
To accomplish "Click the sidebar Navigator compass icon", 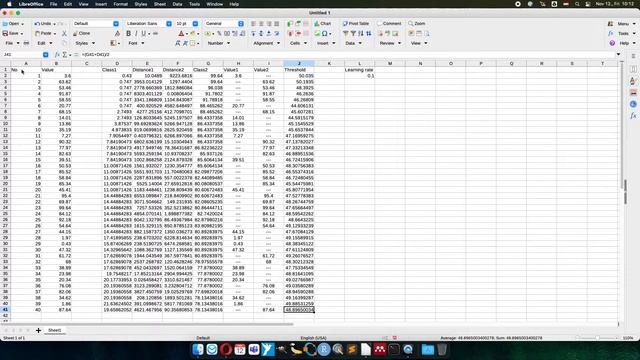I will click(633, 104).
